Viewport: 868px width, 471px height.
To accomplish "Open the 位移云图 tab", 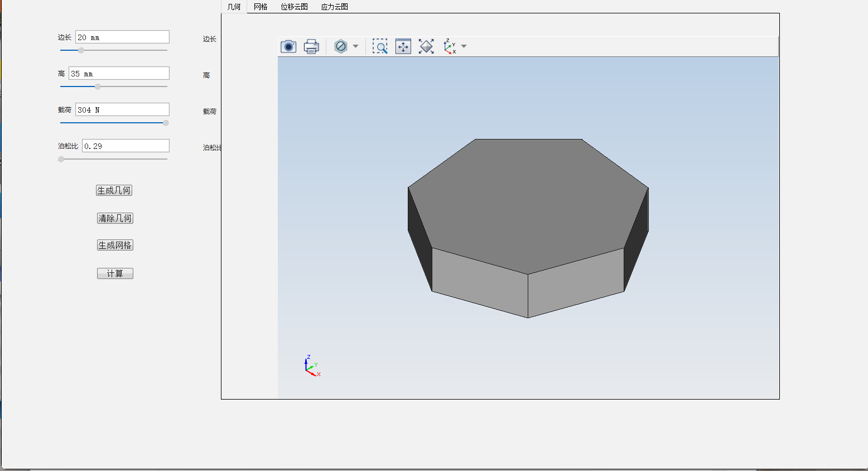I will click(x=294, y=7).
